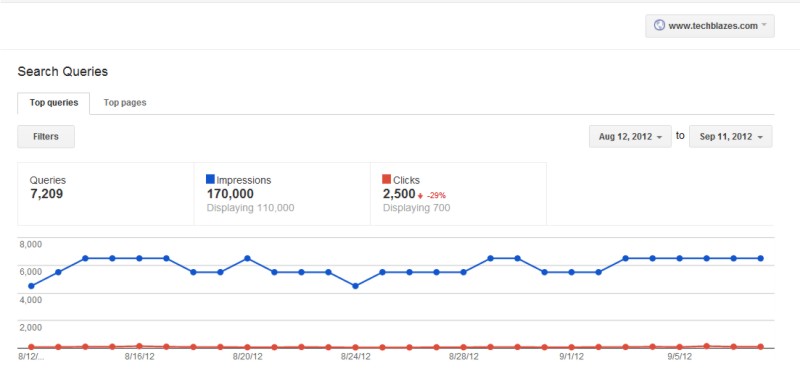The width and height of the screenshot is (800, 379).
Task: Click the 9/5/12 date label on axis
Action: [680, 357]
